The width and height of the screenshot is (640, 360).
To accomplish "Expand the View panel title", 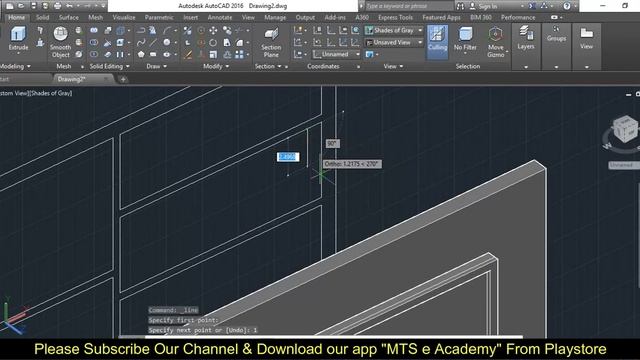I will (393, 66).
